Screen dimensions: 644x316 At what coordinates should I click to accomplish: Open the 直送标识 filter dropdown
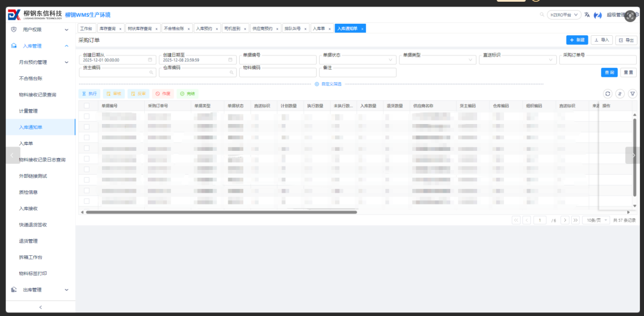(x=518, y=60)
